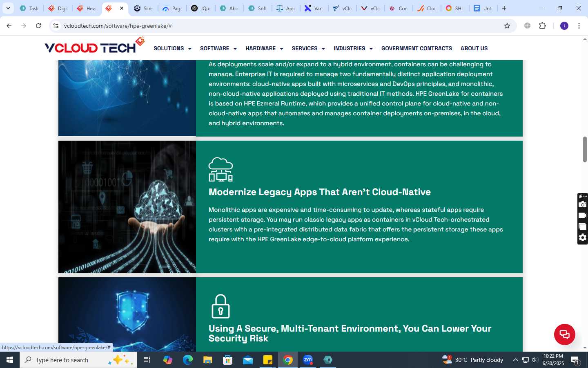Click the blue shield security image
588x368 pixels.
pos(127,314)
